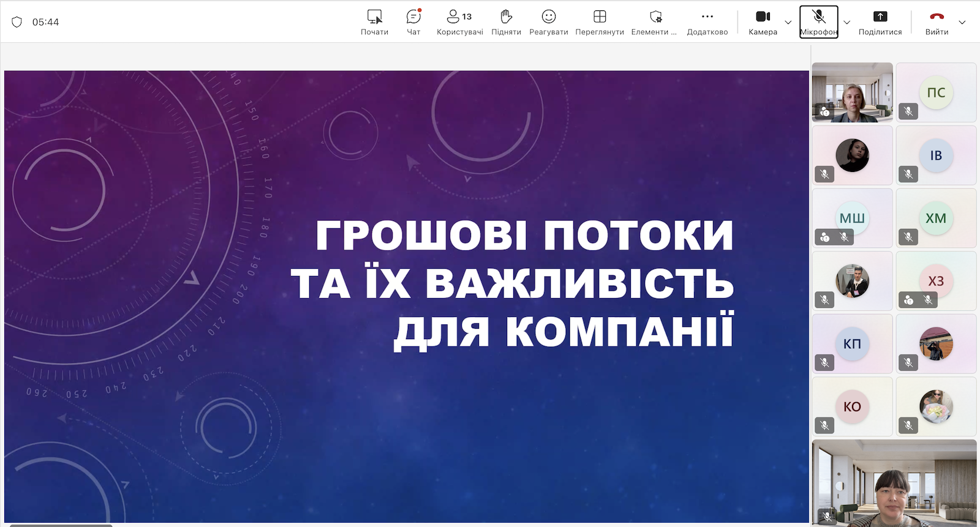Raise hand with Підняти button

[506, 22]
